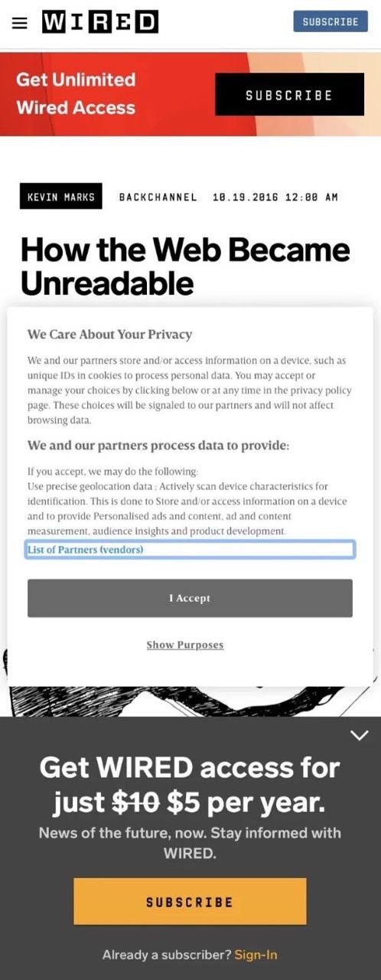The width and height of the screenshot is (381, 980).
Task: Go to the Backchannel section
Action: (x=158, y=197)
